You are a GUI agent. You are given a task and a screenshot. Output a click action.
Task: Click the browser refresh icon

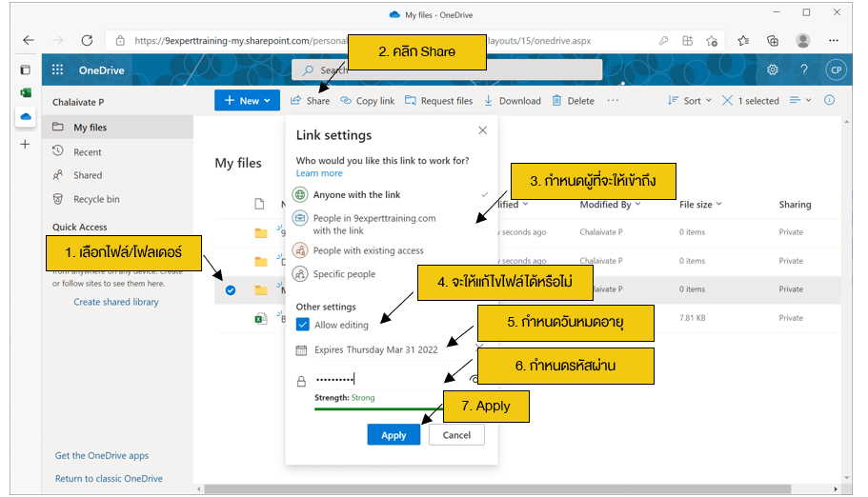coord(87,41)
